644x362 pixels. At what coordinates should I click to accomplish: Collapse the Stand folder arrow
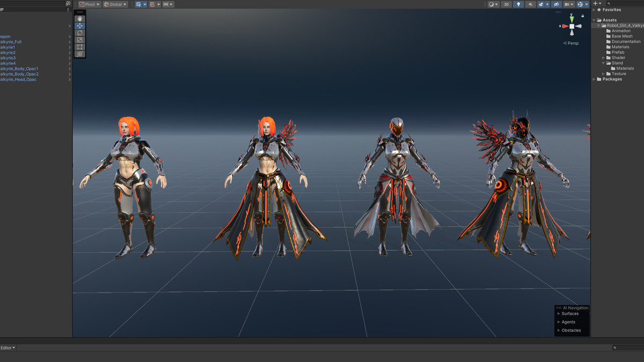(604, 63)
